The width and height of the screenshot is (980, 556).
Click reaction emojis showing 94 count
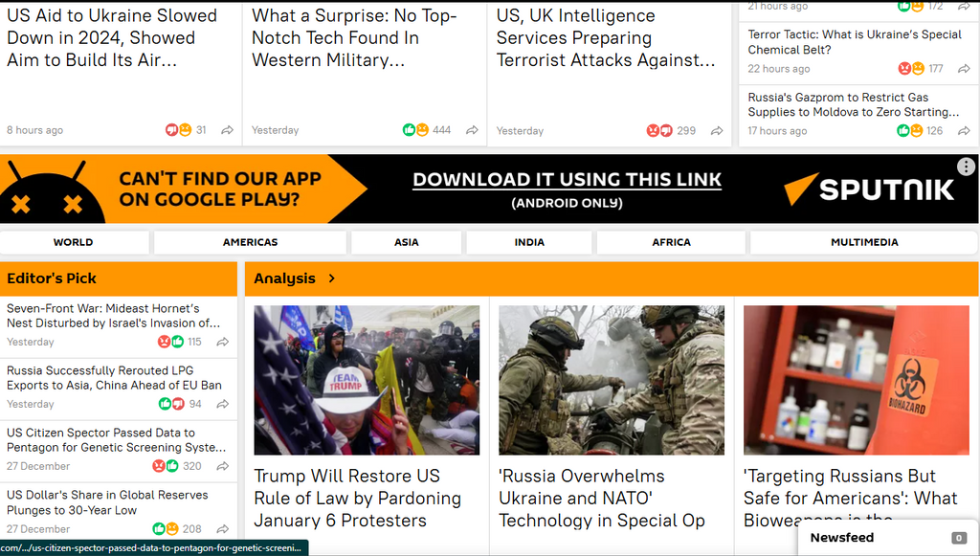pyautogui.click(x=172, y=404)
